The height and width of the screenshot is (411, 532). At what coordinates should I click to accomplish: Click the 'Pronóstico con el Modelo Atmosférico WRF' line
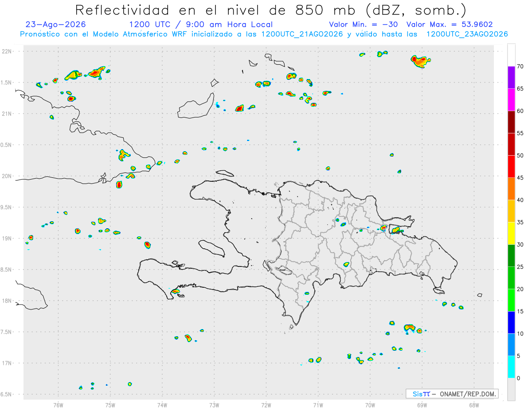(x=264, y=34)
